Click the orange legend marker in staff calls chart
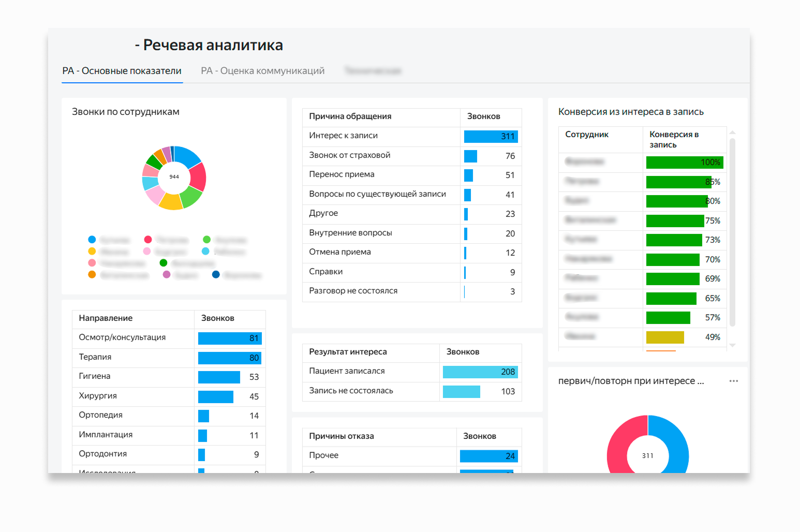Screen dimensions: 800x532 pos(92,275)
